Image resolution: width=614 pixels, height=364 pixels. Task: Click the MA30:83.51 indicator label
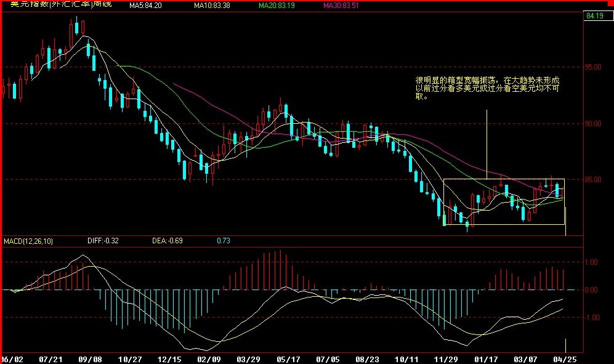point(341,6)
